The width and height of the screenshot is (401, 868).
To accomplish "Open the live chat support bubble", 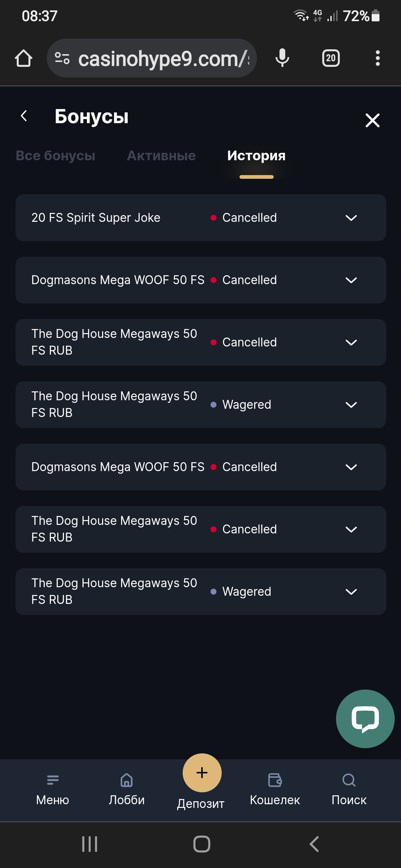I will tap(365, 719).
